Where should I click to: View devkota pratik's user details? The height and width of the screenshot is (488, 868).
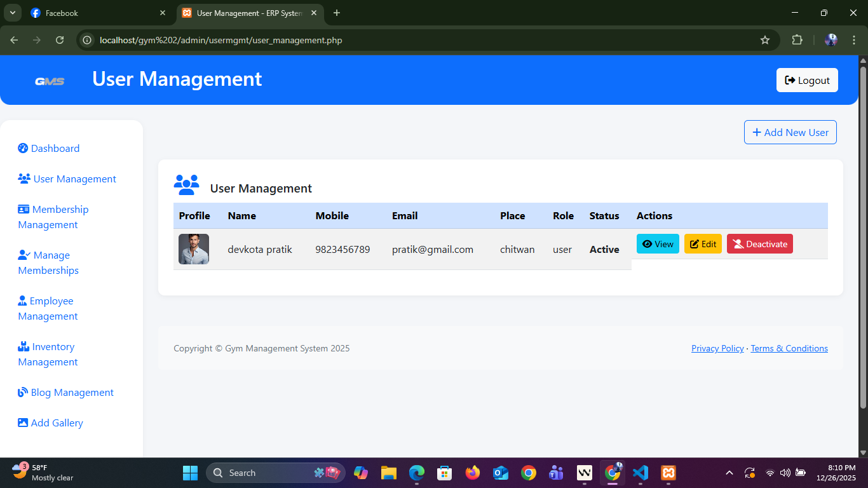658,244
